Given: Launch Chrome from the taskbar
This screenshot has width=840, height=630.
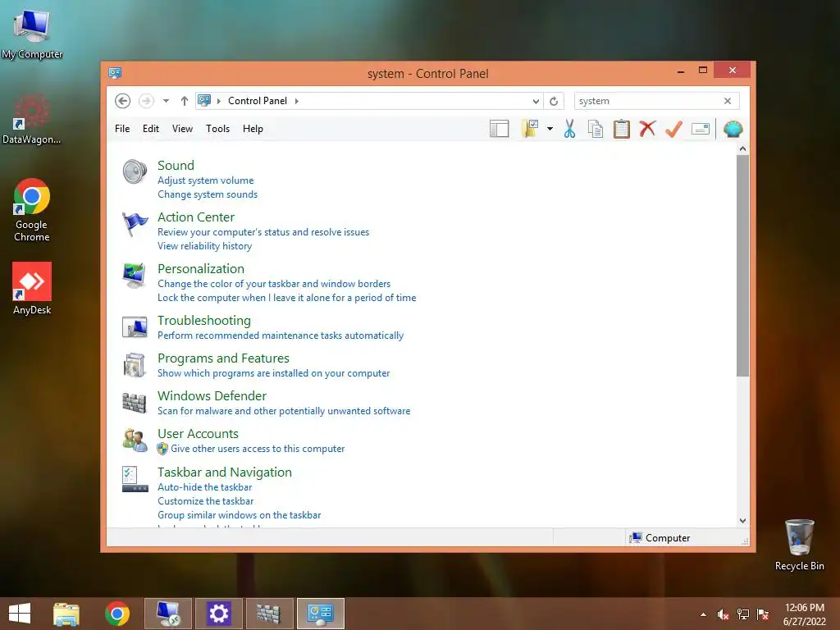Looking at the screenshot, I should coord(117,614).
